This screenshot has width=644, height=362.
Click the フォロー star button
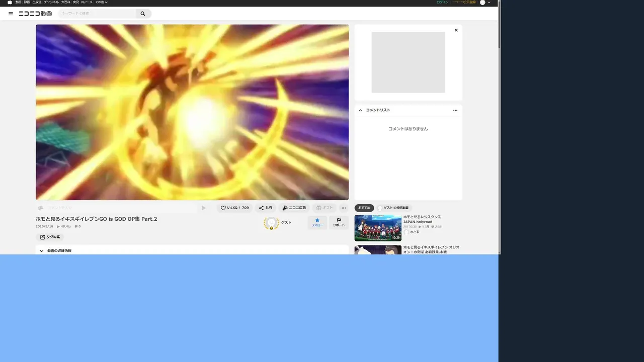[317, 222]
